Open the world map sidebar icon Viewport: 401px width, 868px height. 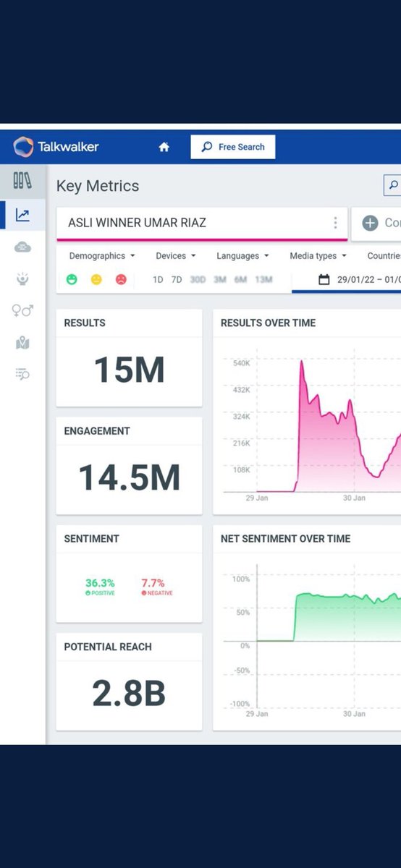(x=22, y=343)
